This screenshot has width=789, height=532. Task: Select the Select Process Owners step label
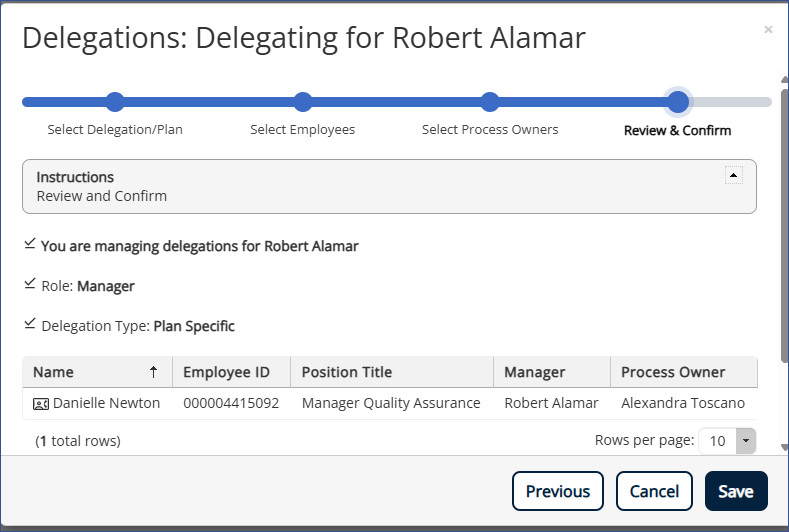click(490, 130)
